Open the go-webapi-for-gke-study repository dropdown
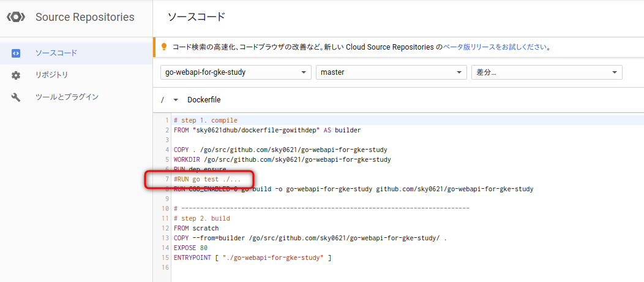 click(x=236, y=72)
